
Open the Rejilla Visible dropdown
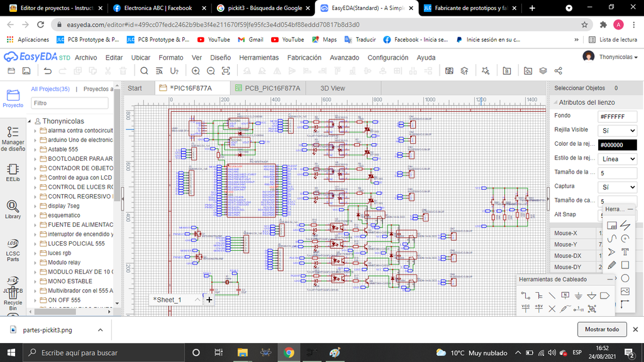[617, 131]
